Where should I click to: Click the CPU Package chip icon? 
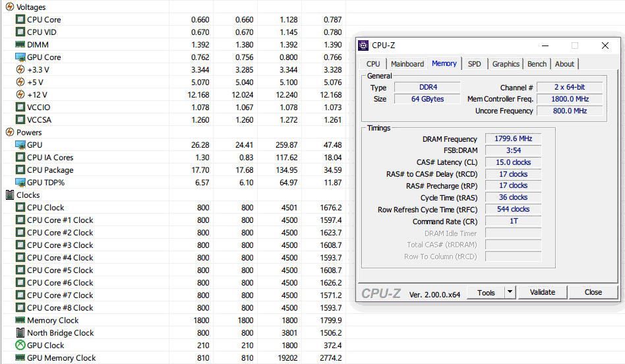coord(20,169)
